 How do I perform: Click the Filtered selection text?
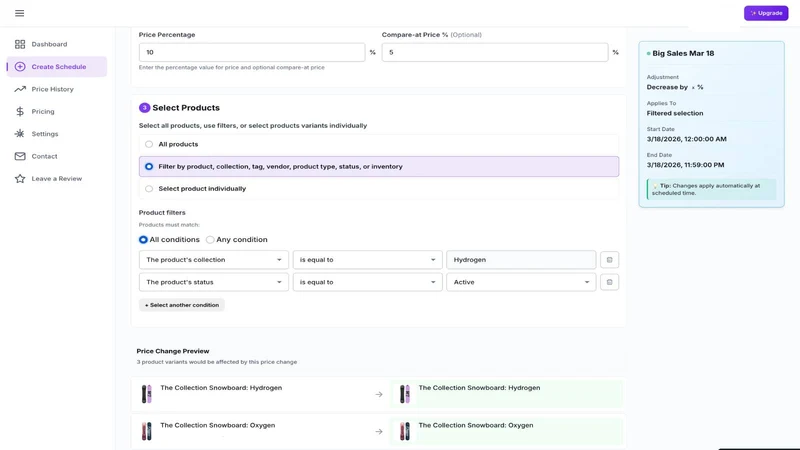point(674,113)
